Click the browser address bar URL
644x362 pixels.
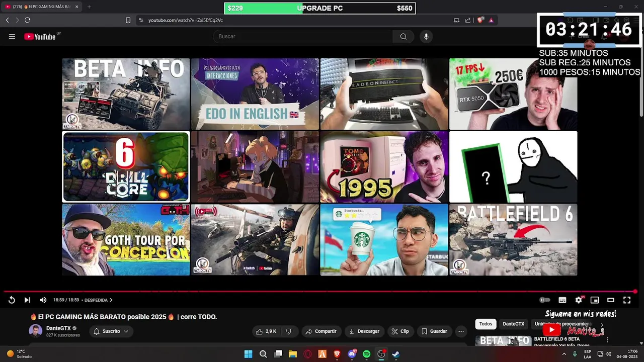[186, 20]
